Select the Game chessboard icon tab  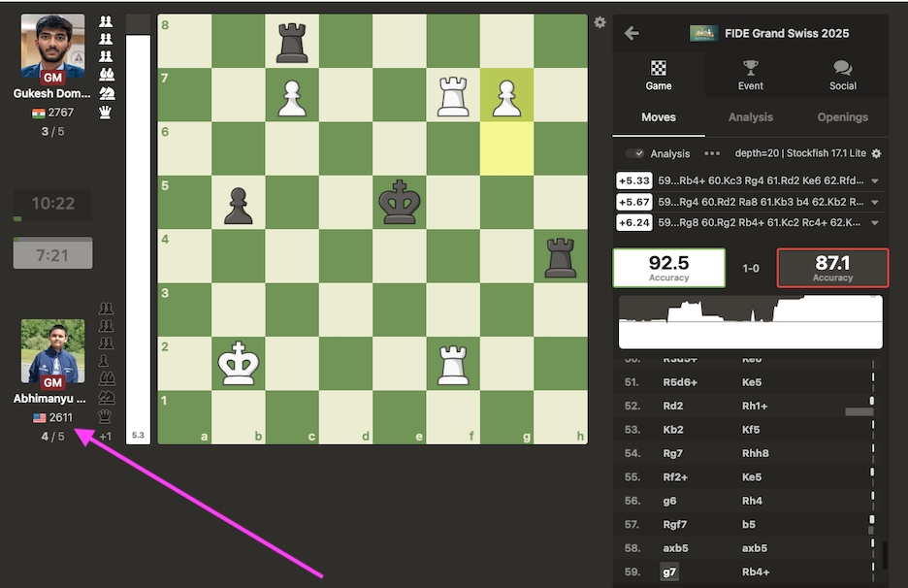point(659,76)
